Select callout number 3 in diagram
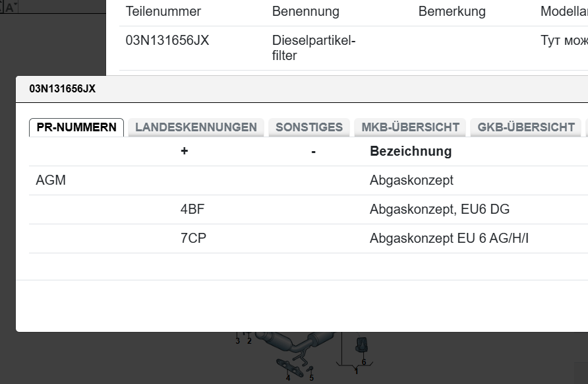588x384 pixels. click(238, 341)
